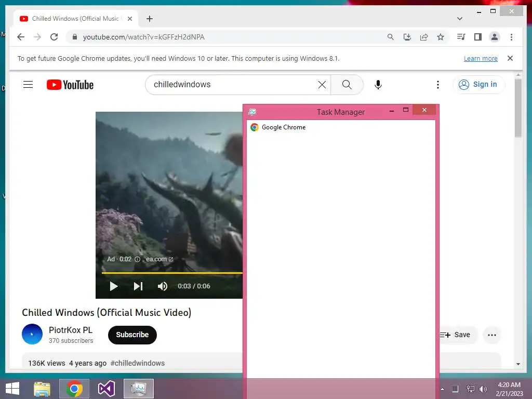Click the install app icon in address bar
Viewport: 532px width, 399px height.
[407, 37]
